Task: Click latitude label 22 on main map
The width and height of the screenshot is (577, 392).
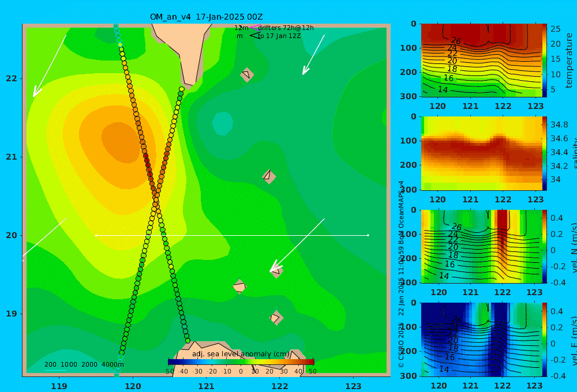Action: (12, 78)
